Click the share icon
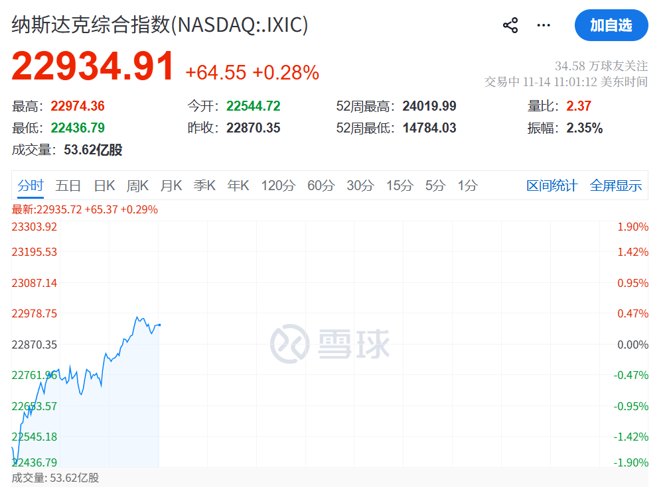 tap(510, 25)
